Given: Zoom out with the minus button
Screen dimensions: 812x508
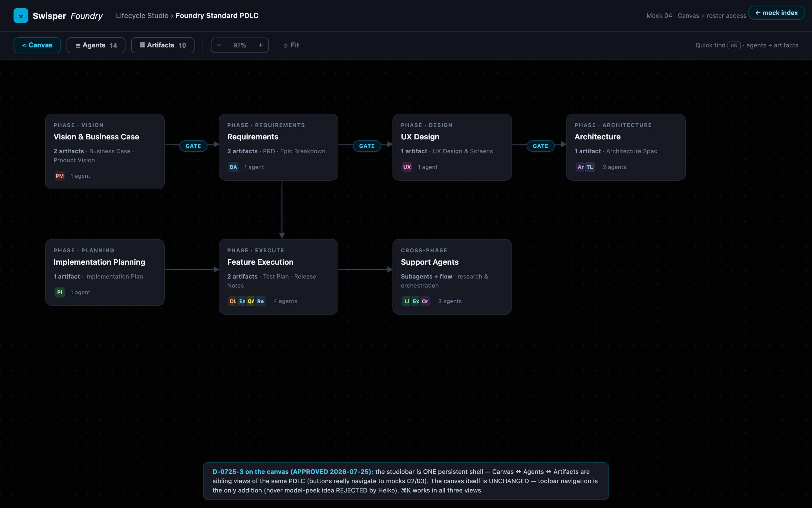Looking at the screenshot, I should (x=219, y=45).
